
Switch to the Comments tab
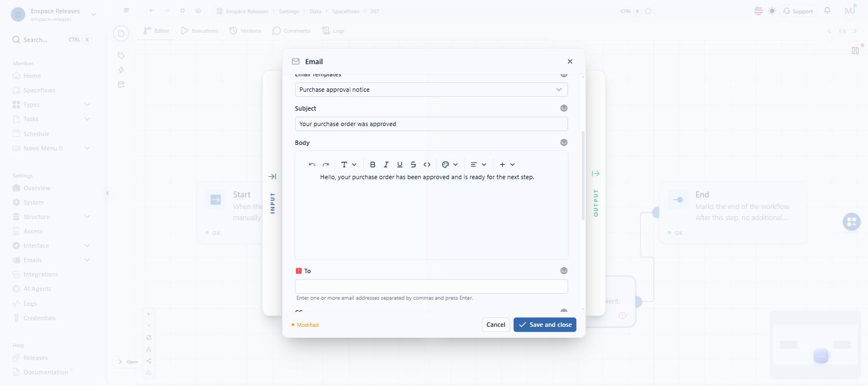(291, 31)
